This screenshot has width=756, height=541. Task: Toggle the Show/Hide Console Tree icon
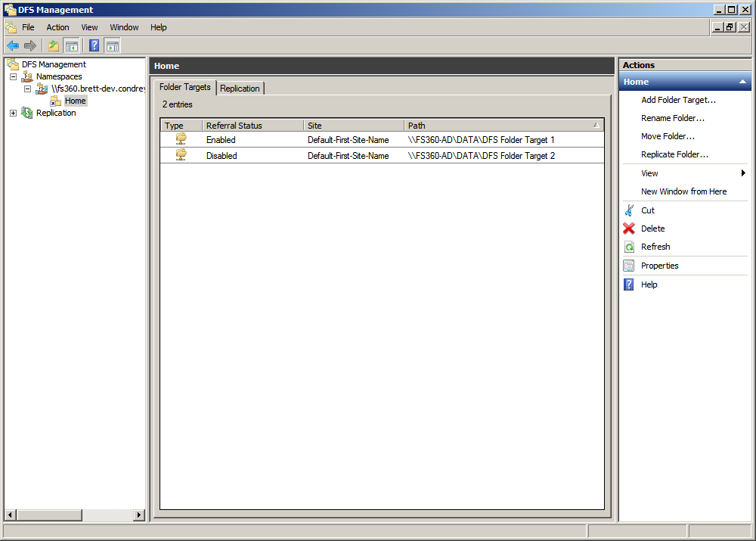click(x=71, y=46)
